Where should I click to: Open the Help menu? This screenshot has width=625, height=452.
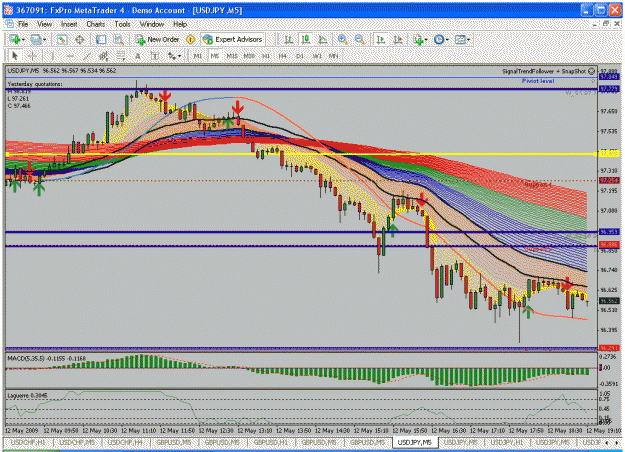coord(180,24)
